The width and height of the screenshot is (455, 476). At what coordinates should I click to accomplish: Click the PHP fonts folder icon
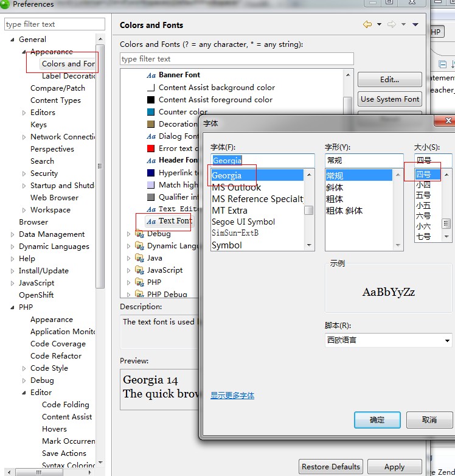(x=139, y=282)
